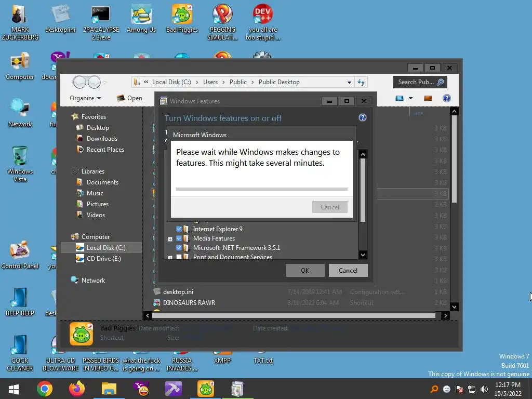Toggle the Explorer preview pane icon
The image size is (532, 399).
point(428,98)
